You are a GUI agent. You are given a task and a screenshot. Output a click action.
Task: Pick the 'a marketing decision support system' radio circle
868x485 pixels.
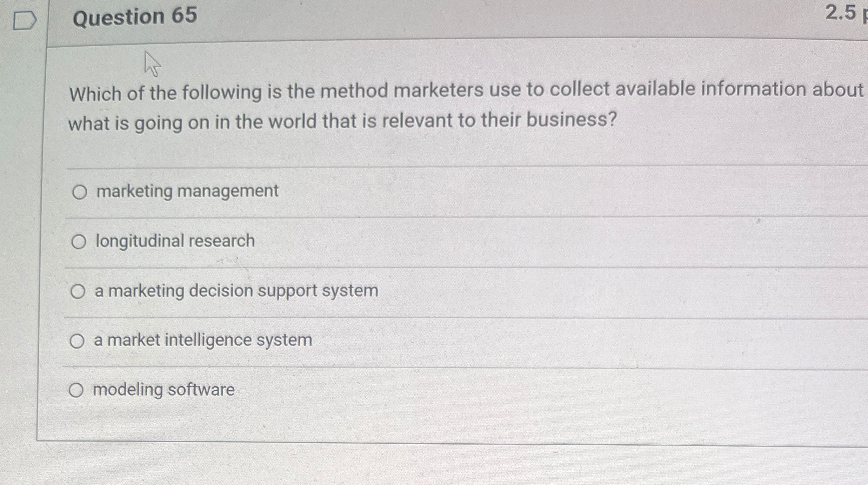78,291
